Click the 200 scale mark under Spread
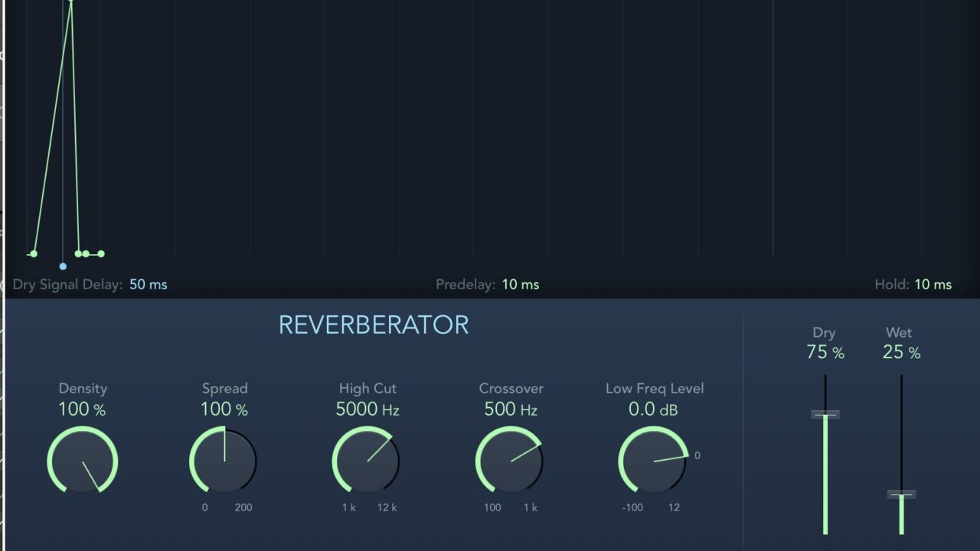The width and height of the screenshot is (980, 551). (x=243, y=507)
